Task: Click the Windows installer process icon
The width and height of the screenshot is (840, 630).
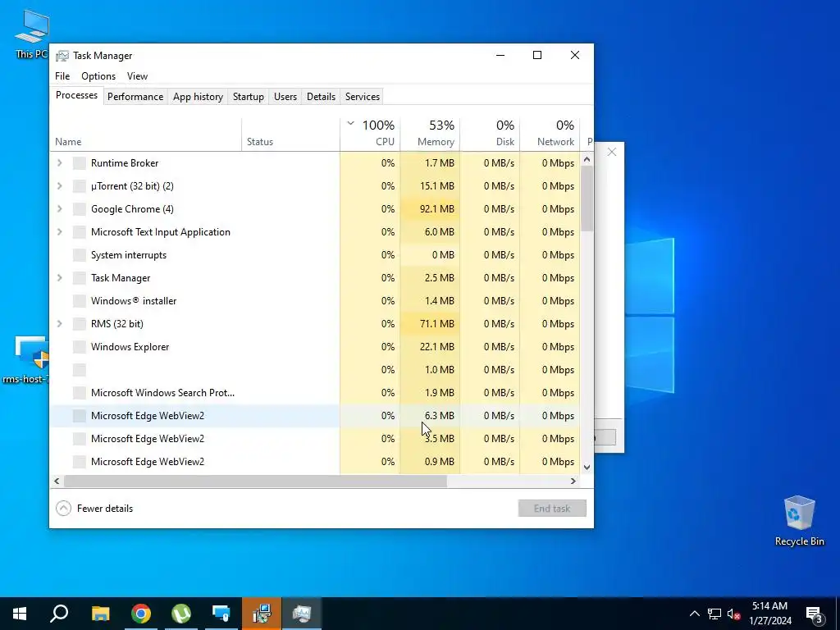Action: (80, 300)
